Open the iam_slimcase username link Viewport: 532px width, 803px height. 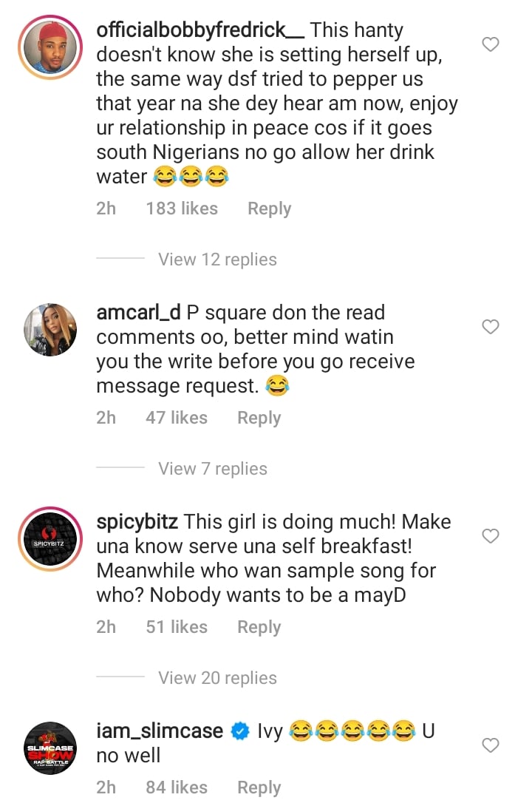click(160, 731)
